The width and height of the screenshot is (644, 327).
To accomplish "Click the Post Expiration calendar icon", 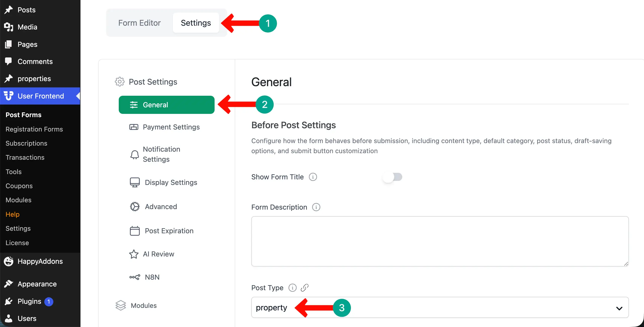I will click(135, 231).
